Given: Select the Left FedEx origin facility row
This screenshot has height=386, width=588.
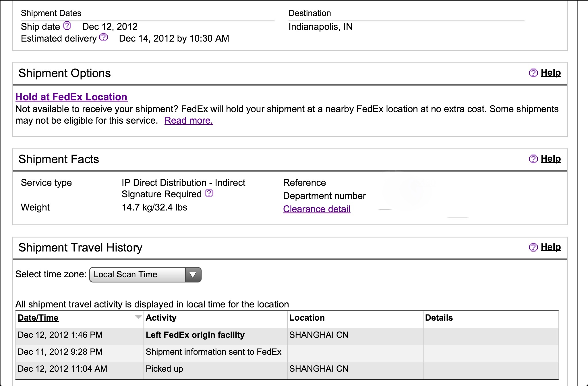Looking at the screenshot, I should click(x=287, y=335).
